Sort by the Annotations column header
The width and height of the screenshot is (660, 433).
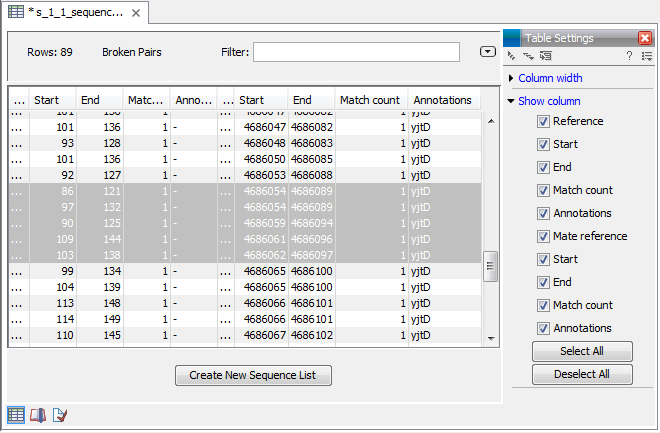442,100
